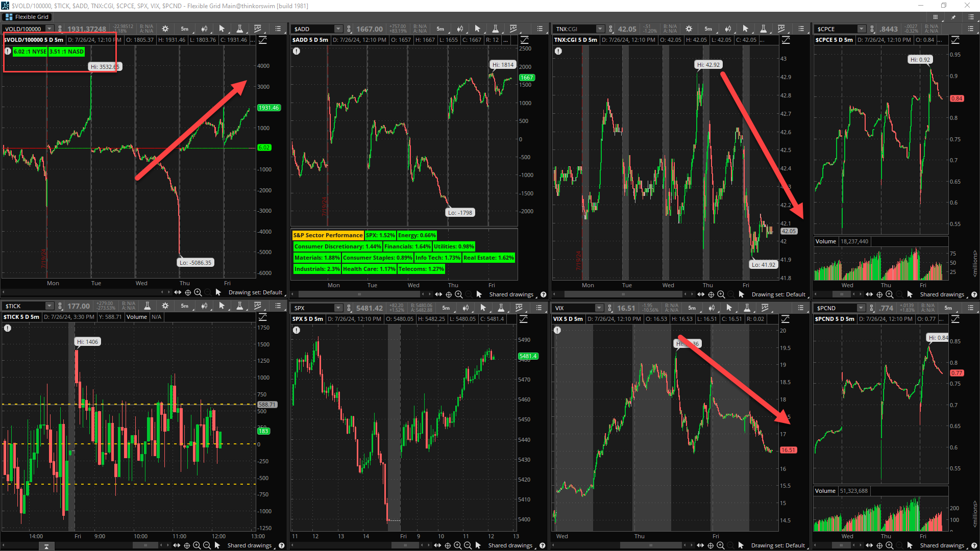Open the Flexible Grid tab

(x=27, y=17)
